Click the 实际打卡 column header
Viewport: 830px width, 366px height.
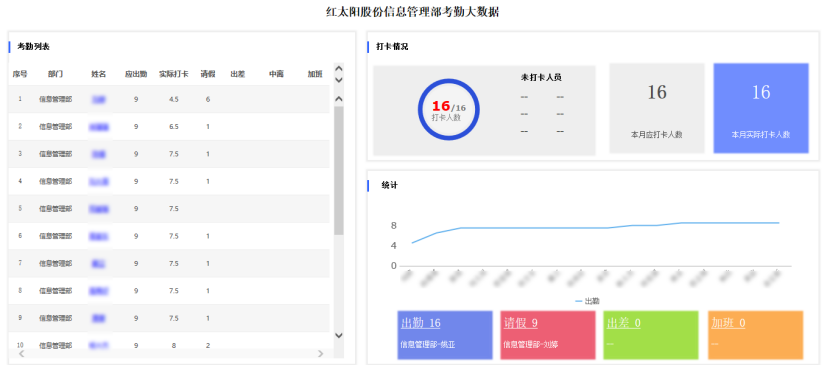[174, 74]
